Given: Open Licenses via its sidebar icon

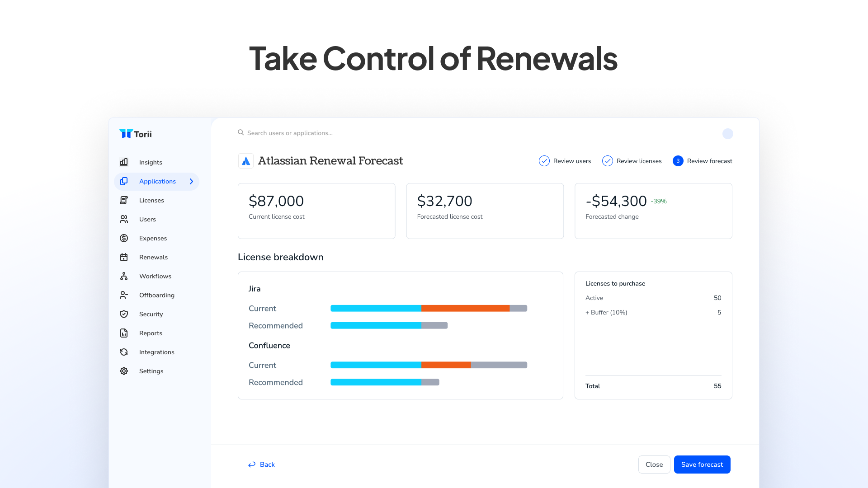Looking at the screenshot, I should pyautogui.click(x=124, y=200).
